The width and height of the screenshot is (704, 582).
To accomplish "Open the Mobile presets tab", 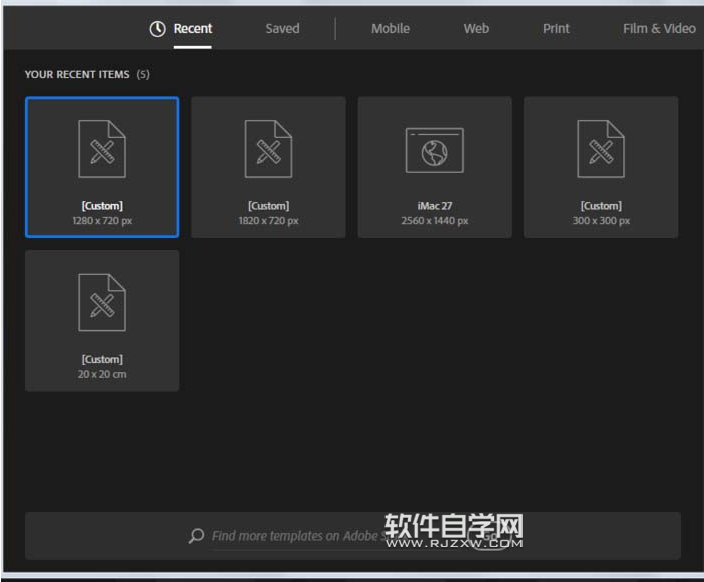I will click(390, 29).
